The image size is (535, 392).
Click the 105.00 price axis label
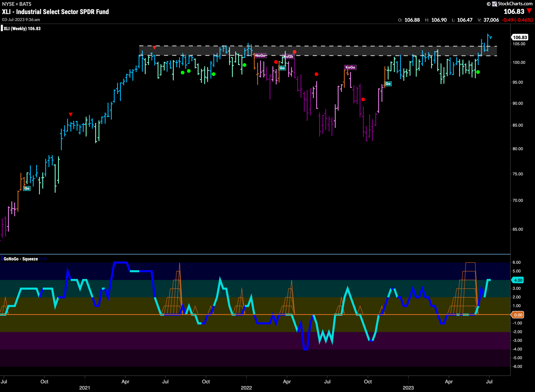pyautogui.click(x=519, y=44)
